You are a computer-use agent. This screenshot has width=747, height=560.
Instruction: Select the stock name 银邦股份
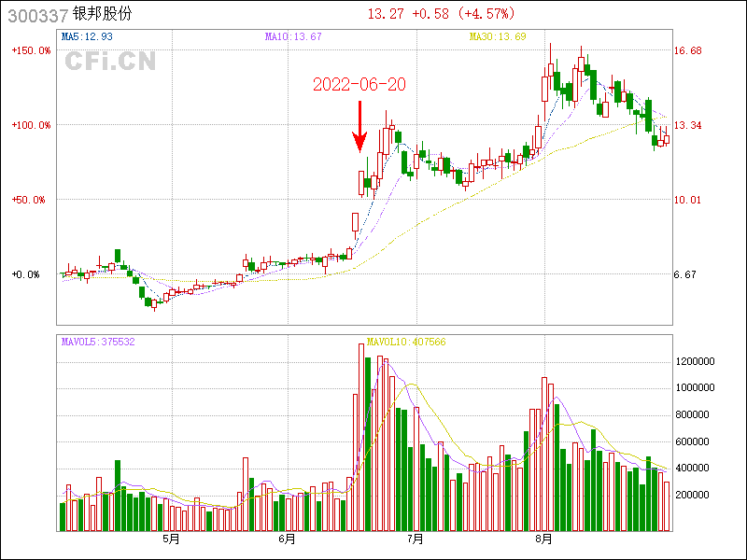click(x=103, y=15)
